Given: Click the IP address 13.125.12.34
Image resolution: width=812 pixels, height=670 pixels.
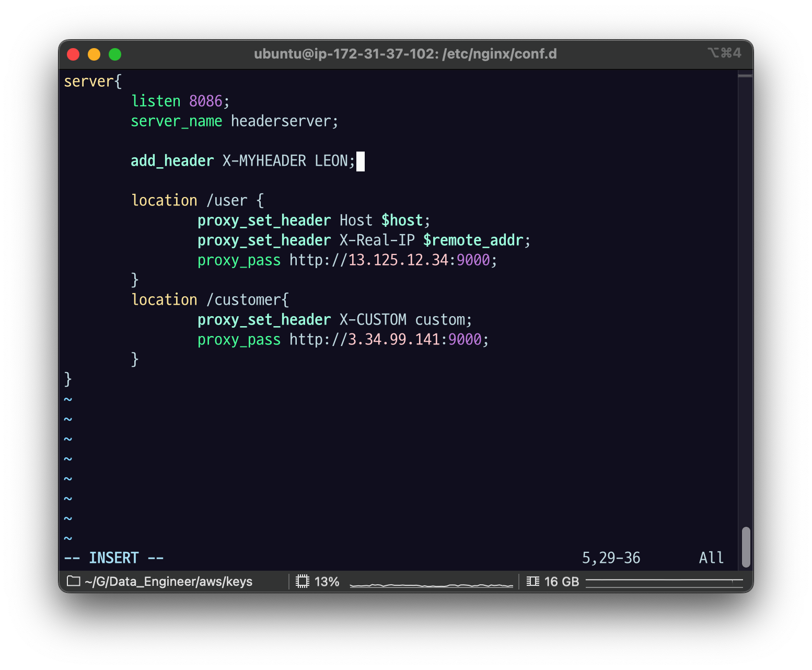Looking at the screenshot, I should click(398, 260).
